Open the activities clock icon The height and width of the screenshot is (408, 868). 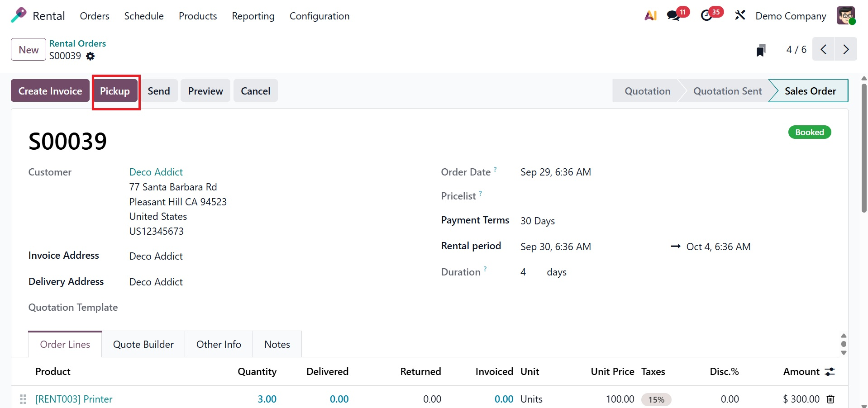coord(706,16)
